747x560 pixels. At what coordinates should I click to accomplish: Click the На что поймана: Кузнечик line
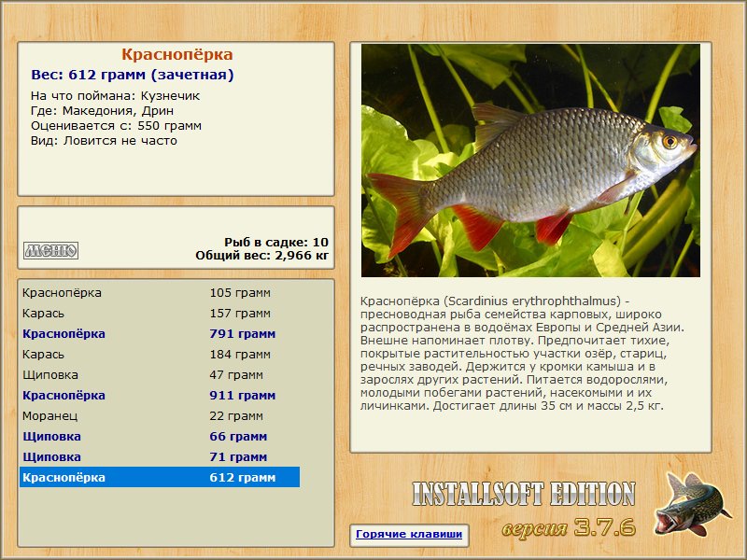click(x=115, y=96)
